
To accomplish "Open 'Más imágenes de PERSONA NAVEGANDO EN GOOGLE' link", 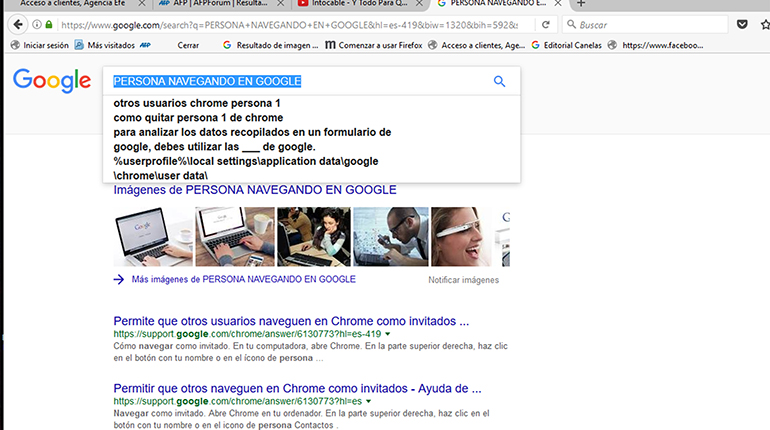I will tap(243, 280).
